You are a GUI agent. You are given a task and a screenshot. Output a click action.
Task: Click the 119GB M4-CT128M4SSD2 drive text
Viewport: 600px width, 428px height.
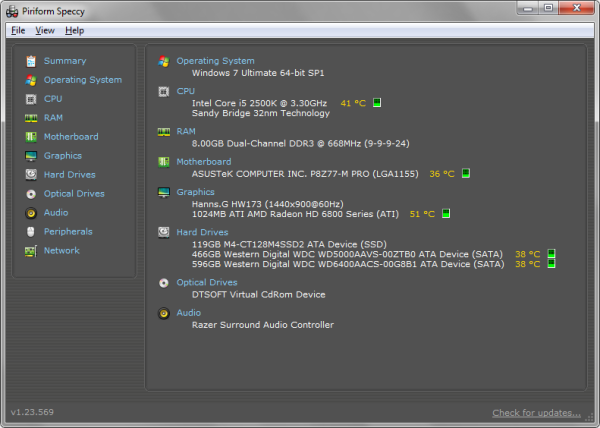(289, 244)
